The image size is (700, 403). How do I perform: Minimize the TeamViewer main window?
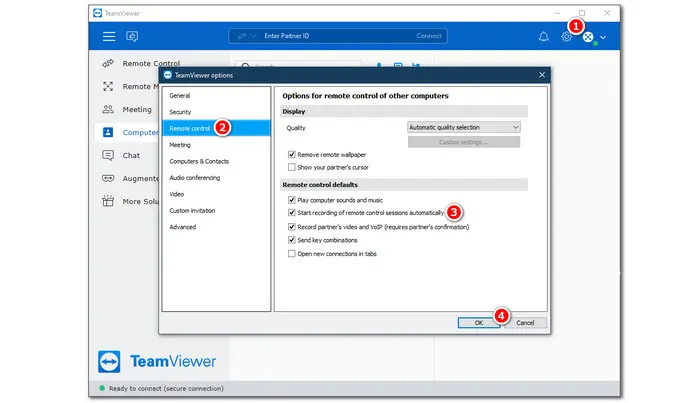[x=557, y=13]
